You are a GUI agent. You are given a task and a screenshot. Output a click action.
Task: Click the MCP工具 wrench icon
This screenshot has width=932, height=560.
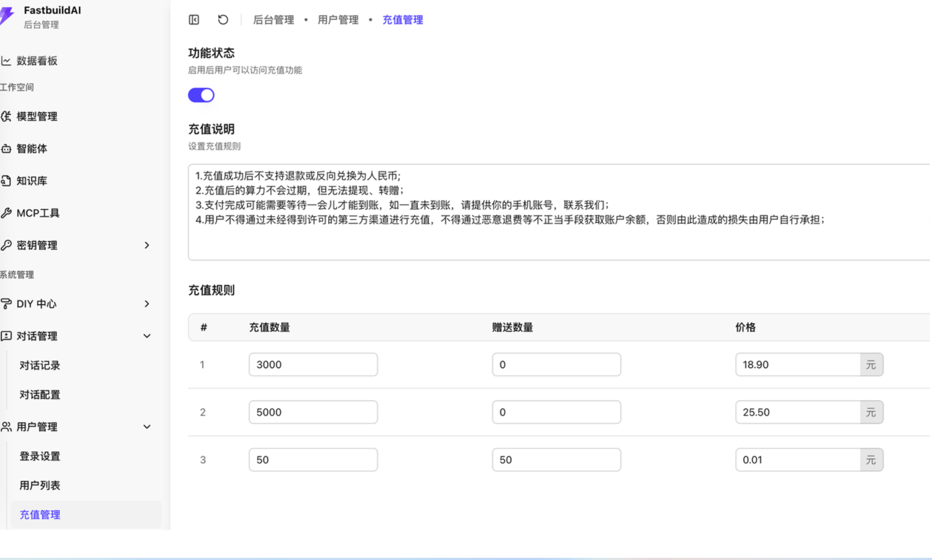[x=6, y=213]
